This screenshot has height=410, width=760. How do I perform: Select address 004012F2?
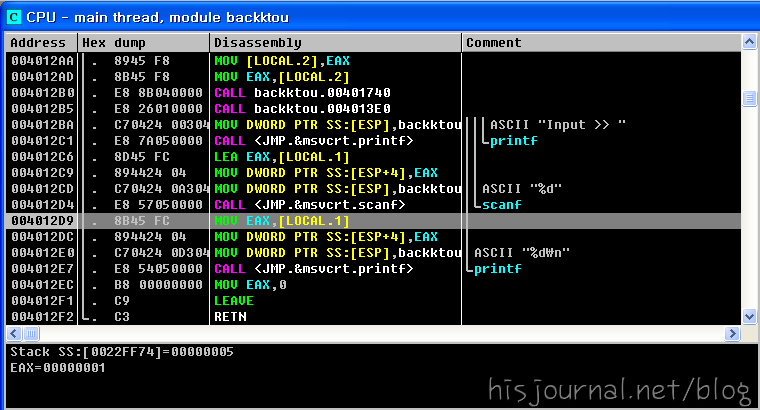[x=43, y=317]
